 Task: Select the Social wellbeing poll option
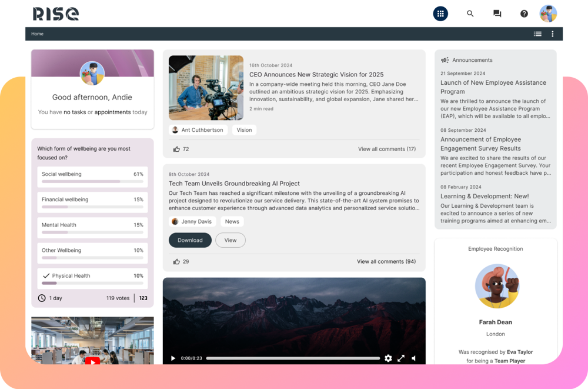92,177
